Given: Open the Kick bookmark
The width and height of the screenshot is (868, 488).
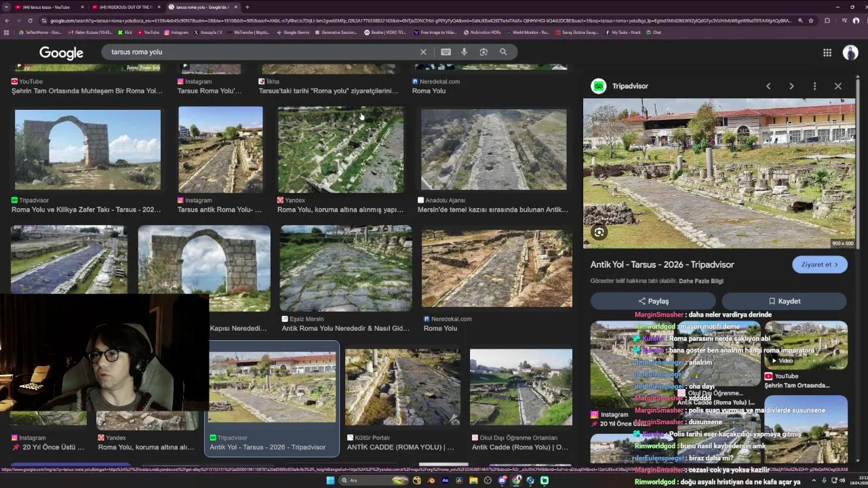Looking at the screenshot, I should coord(125,32).
